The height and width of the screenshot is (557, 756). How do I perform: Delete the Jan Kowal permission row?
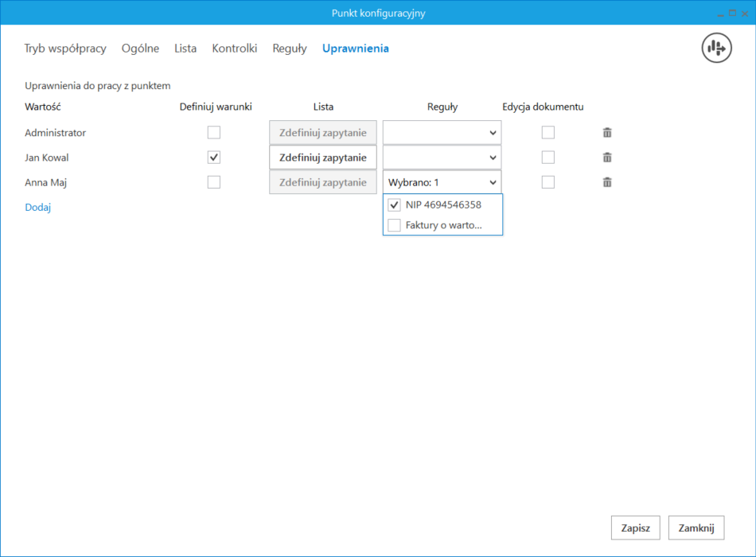tap(607, 158)
